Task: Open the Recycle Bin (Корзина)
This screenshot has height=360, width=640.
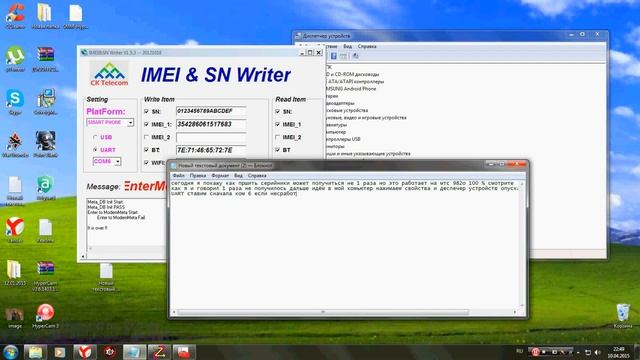Action: tap(623, 316)
